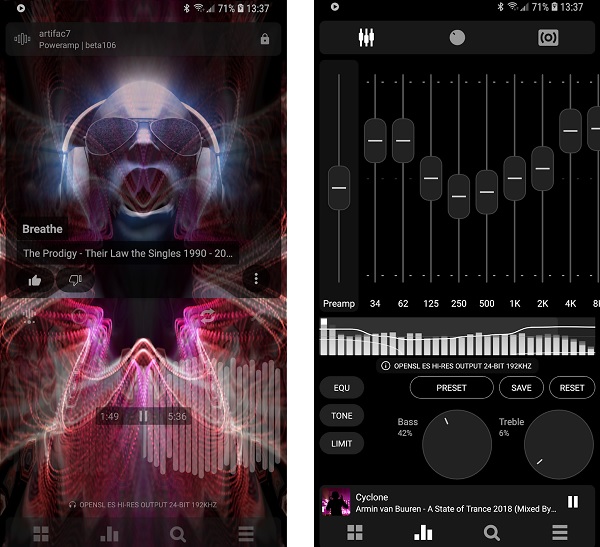Tap the Bass 42% label
600x547 pixels.
407,427
